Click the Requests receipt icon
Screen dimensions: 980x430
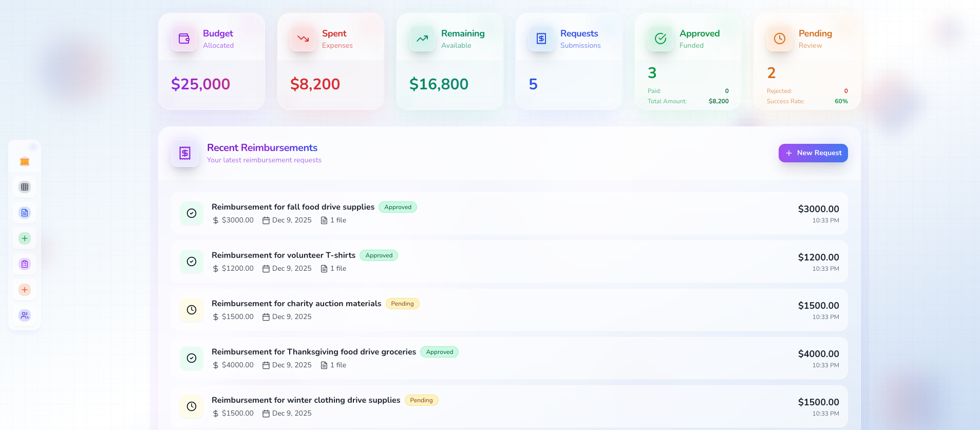point(541,39)
